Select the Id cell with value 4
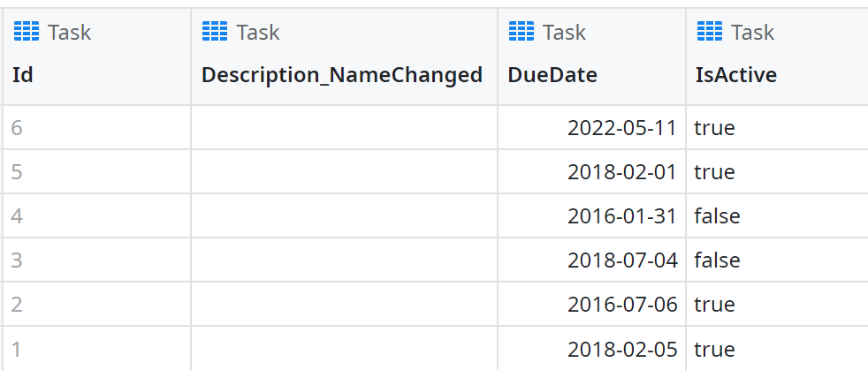 [x=17, y=216]
